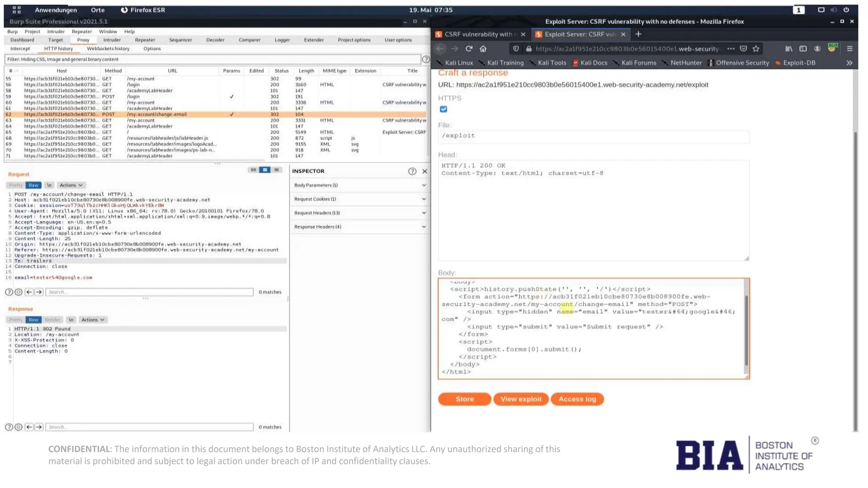Open Firefox hamburger menu

(x=849, y=49)
